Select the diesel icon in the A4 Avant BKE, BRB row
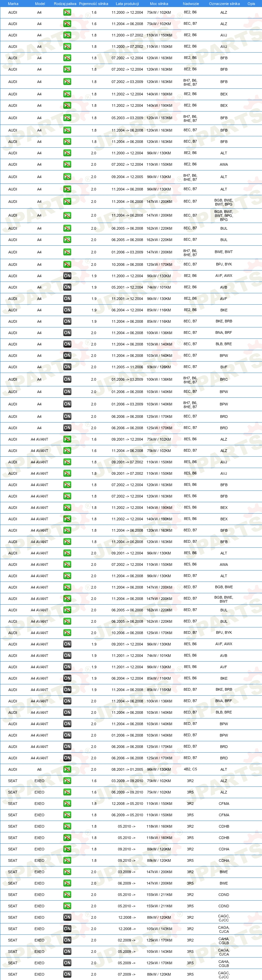Viewport: 262px width, 980px height. [x=67, y=690]
